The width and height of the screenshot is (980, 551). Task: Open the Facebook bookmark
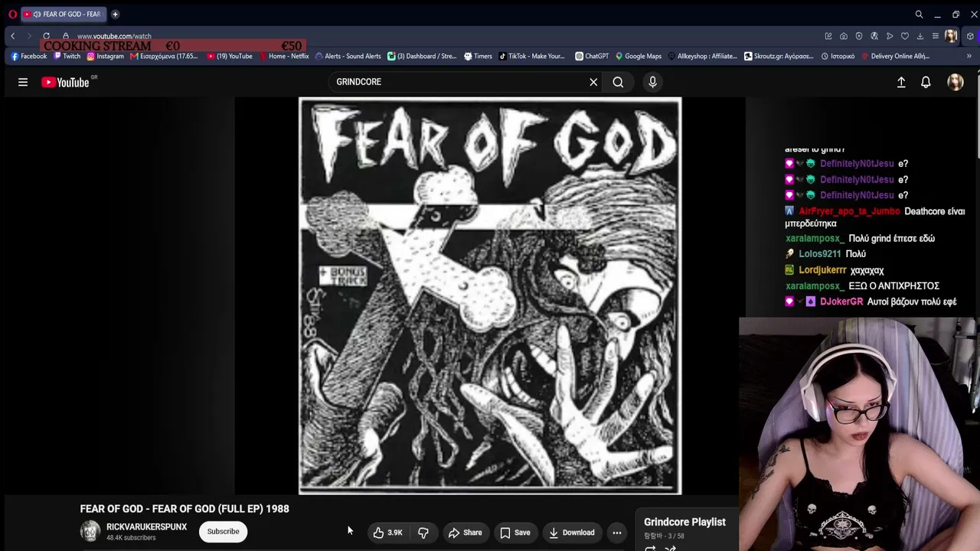(29, 56)
